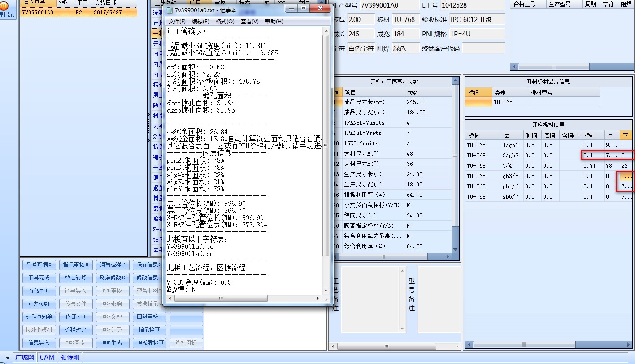This screenshot has width=635, height=364.
Task: Open the 文件(F) menu in Notepad
Action: (177, 22)
